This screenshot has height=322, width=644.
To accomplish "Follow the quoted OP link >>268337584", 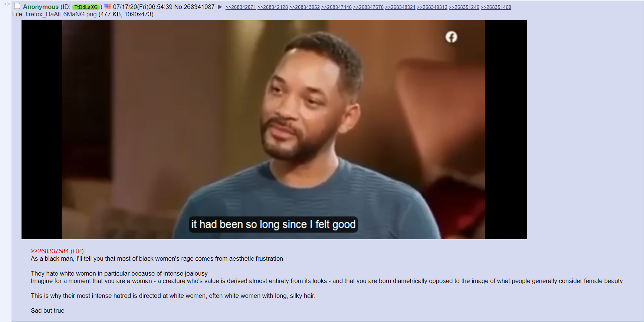I will click(57, 251).
